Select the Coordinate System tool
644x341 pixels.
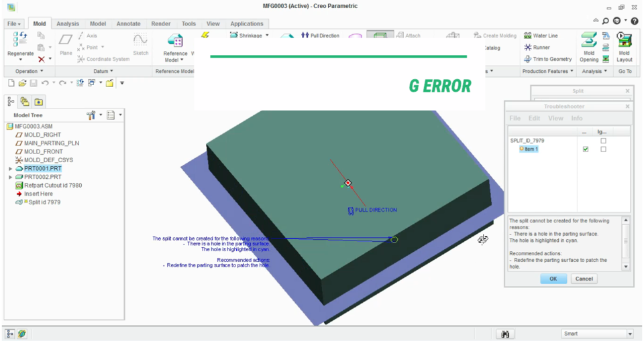click(103, 59)
